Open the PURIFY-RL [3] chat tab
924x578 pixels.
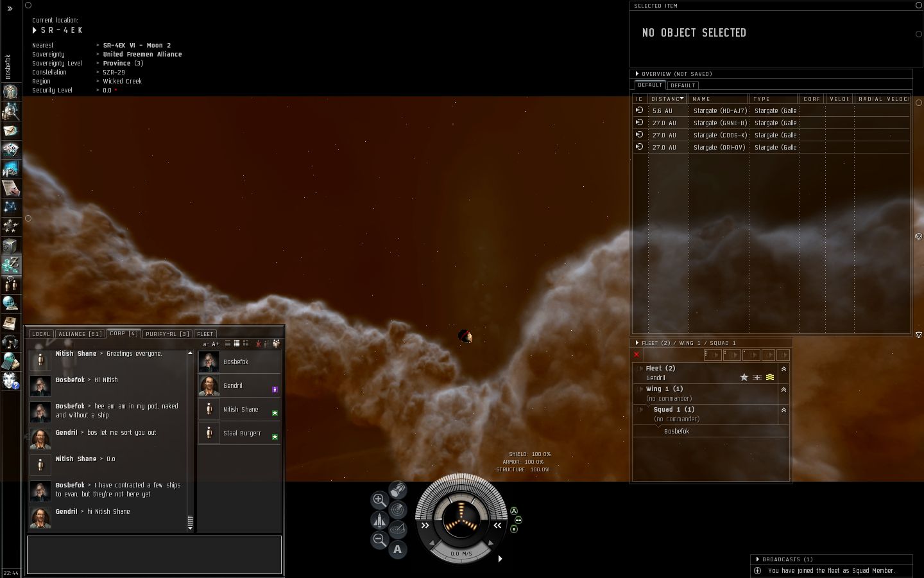(167, 334)
